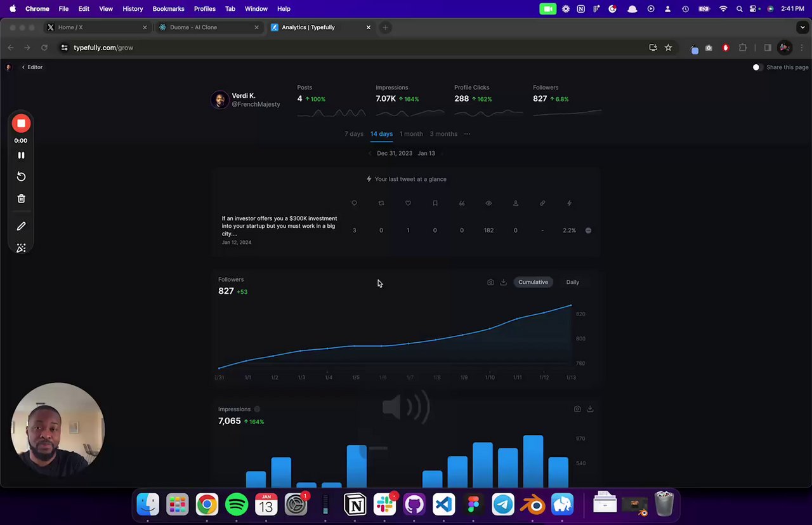Open Spotify from the dock

coord(237,505)
